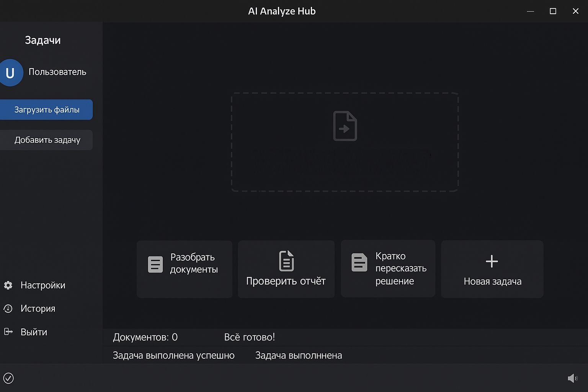Click the Документов: 0 counter

click(145, 337)
